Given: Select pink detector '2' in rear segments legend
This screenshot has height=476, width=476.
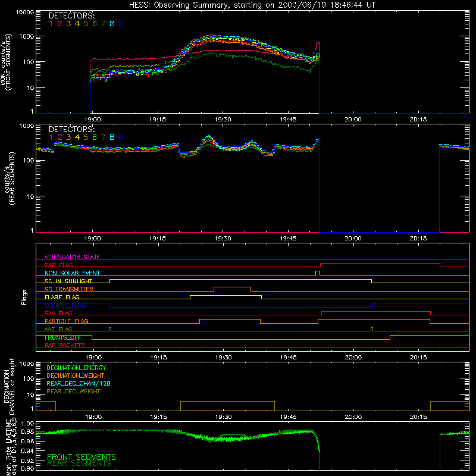Looking at the screenshot, I should [60, 137].
